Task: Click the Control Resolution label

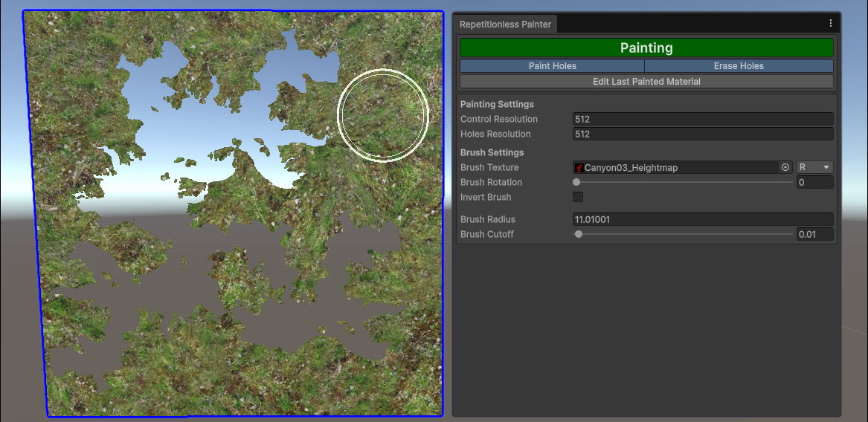Action: click(499, 119)
